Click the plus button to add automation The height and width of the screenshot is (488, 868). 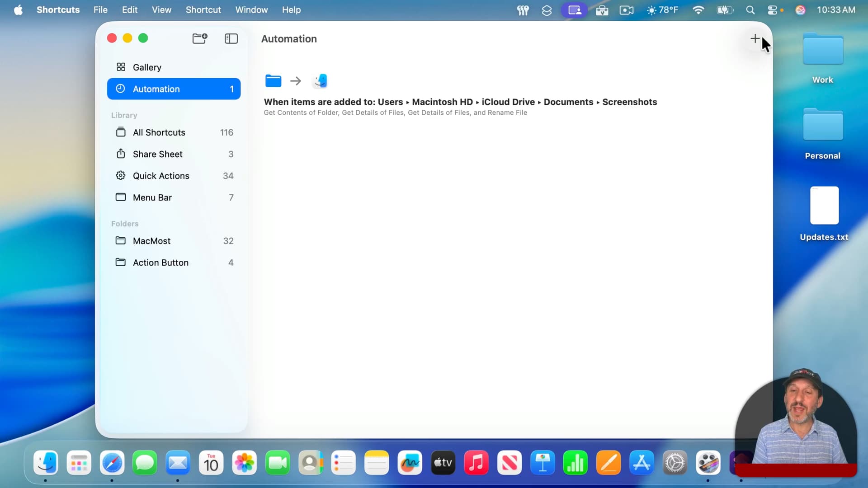[755, 39]
